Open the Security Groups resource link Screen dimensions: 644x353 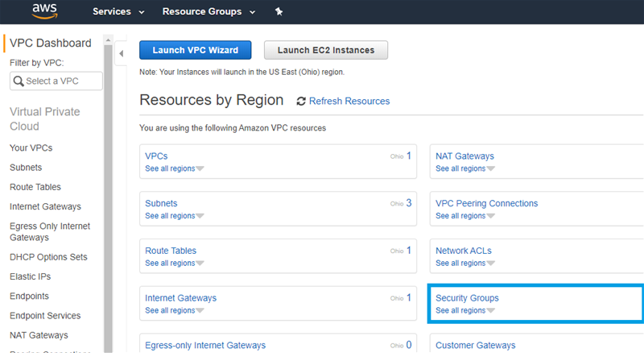[x=472, y=298]
